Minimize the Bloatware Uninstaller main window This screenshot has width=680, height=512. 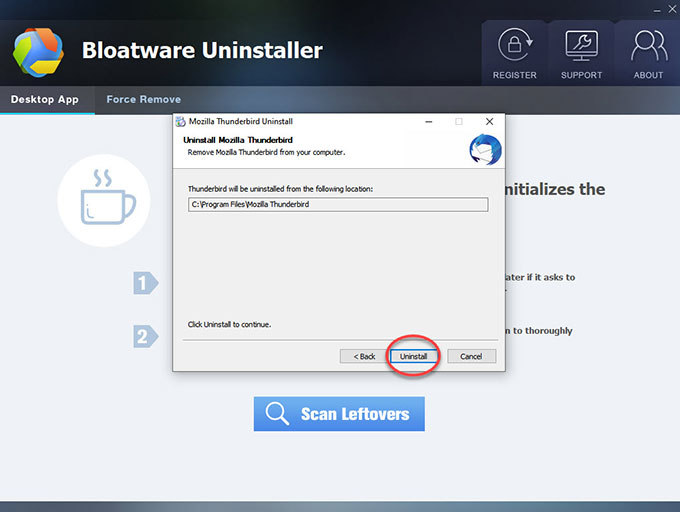pos(657,10)
